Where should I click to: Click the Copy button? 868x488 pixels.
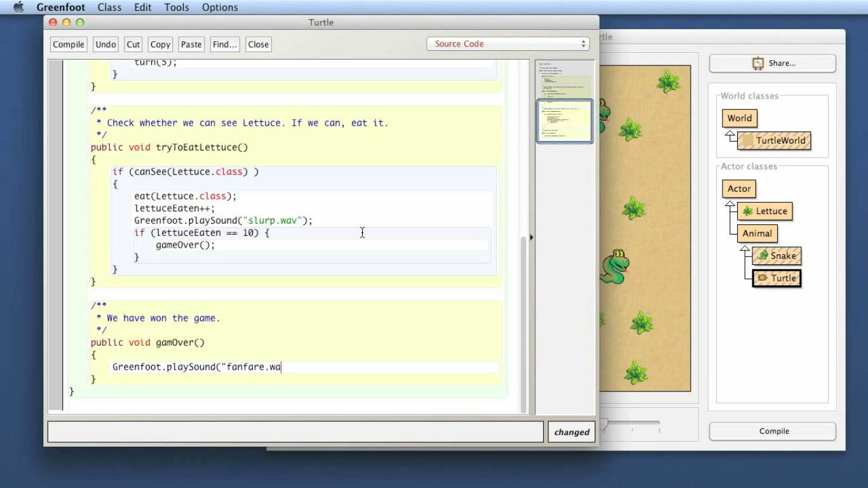[x=160, y=44]
